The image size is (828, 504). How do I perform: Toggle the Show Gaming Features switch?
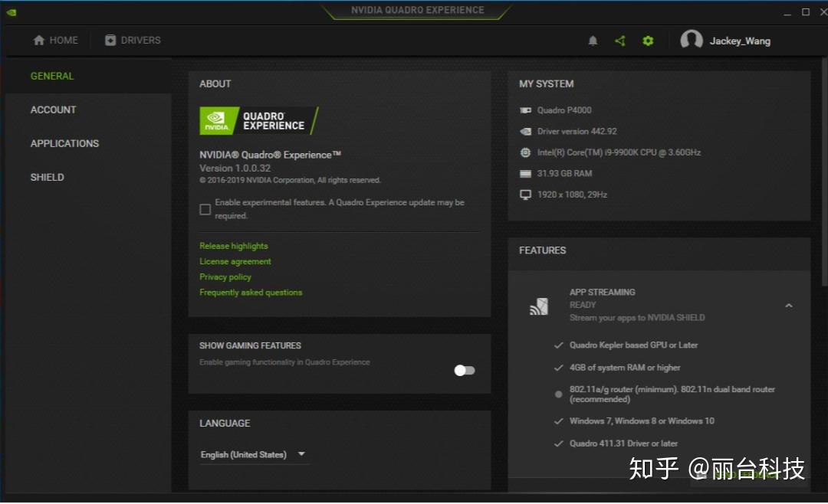coord(465,371)
